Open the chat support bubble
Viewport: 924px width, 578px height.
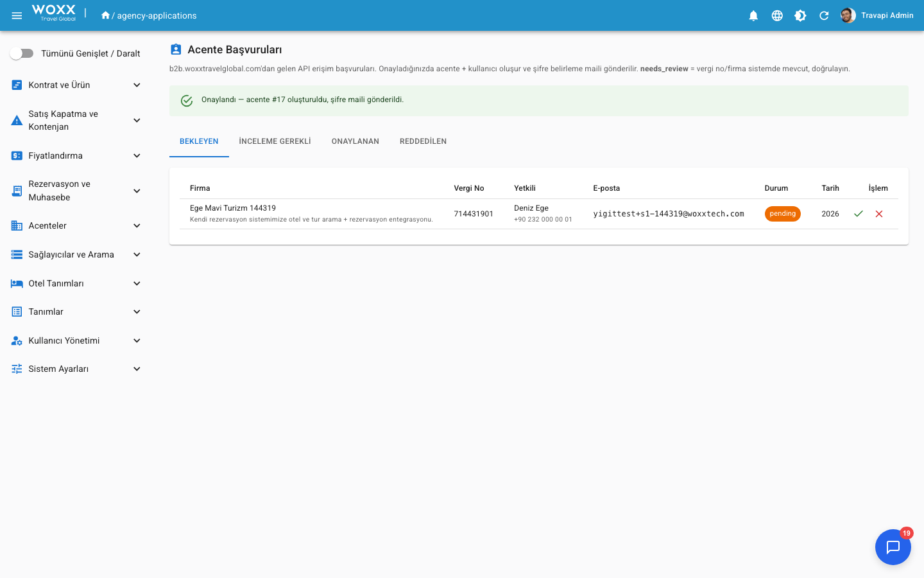click(893, 547)
